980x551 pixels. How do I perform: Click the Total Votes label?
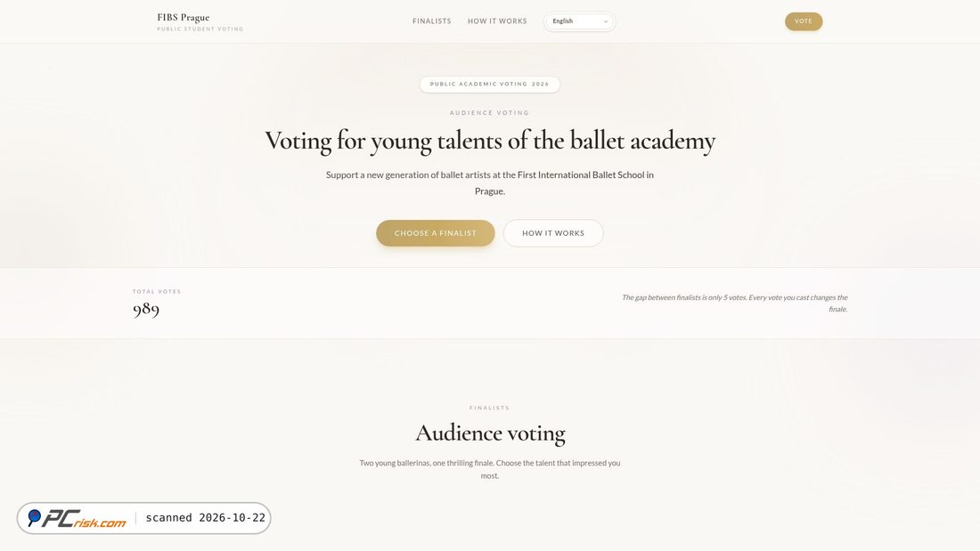click(x=157, y=292)
